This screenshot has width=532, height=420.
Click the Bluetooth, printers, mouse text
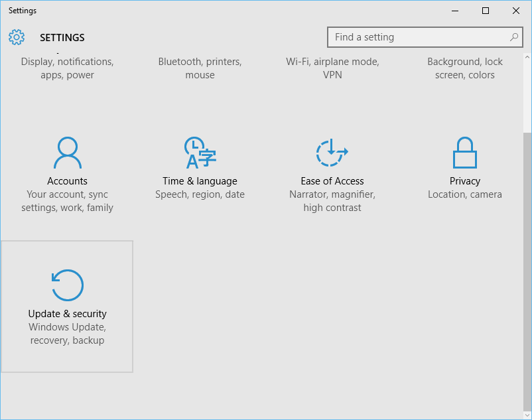(200, 68)
